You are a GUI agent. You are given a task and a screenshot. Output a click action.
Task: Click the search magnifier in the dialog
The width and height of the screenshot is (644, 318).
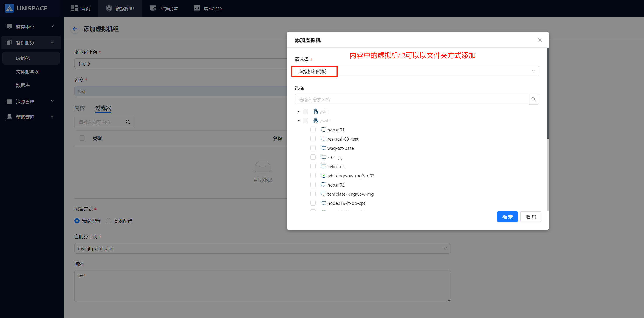click(534, 99)
